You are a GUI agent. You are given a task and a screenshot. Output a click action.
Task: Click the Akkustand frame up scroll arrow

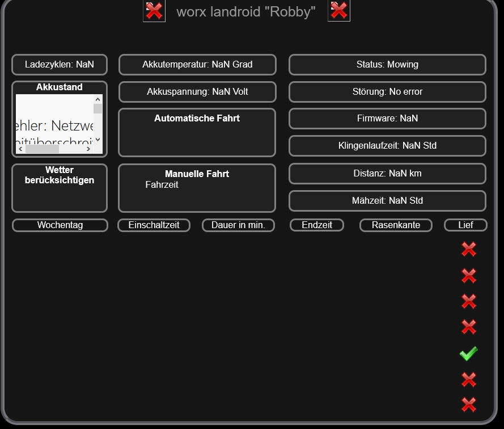pyautogui.click(x=98, y=99)
